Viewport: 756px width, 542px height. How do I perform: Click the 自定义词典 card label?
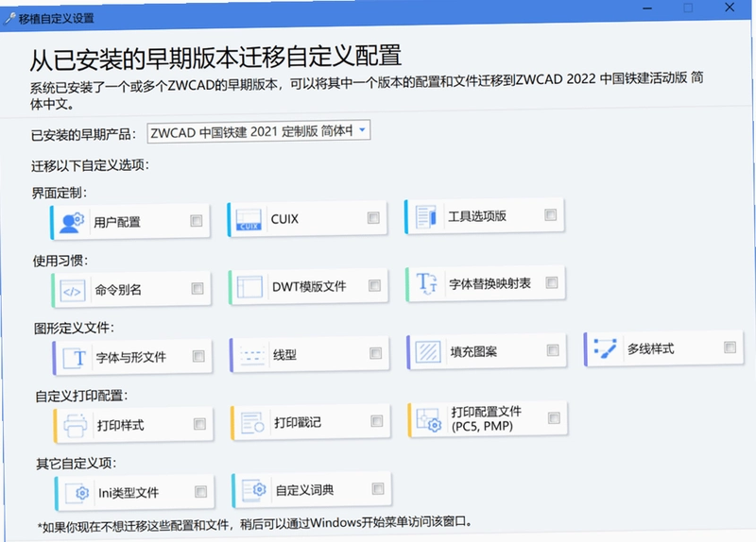[304, 490]
